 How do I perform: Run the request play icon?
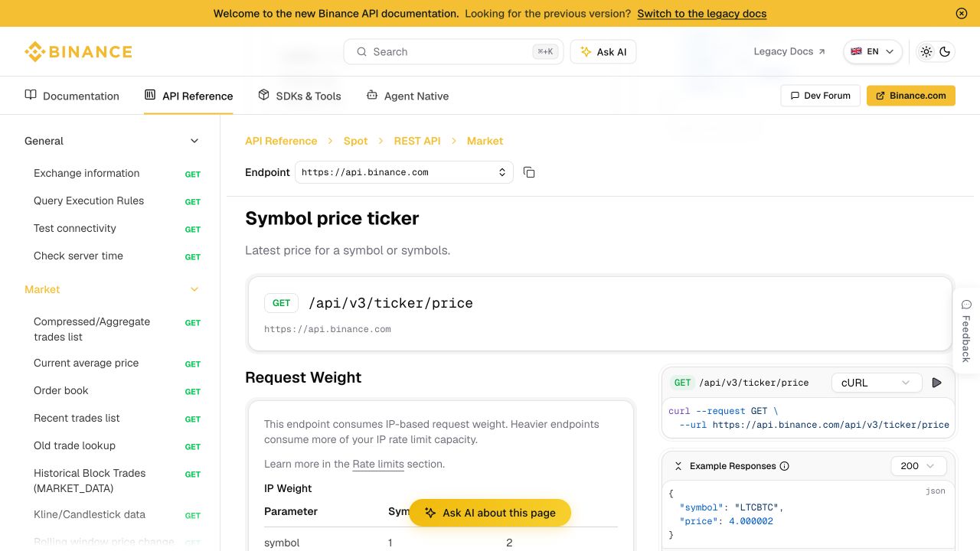point(937,383)
